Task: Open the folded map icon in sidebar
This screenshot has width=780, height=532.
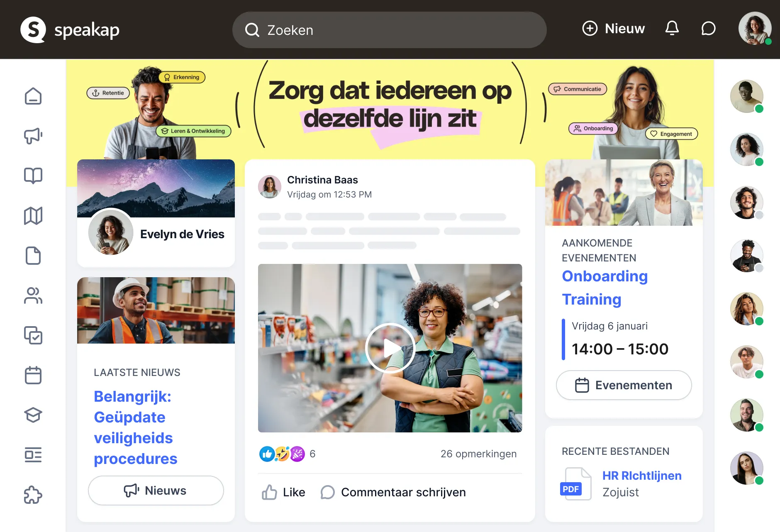Action: 33,216
